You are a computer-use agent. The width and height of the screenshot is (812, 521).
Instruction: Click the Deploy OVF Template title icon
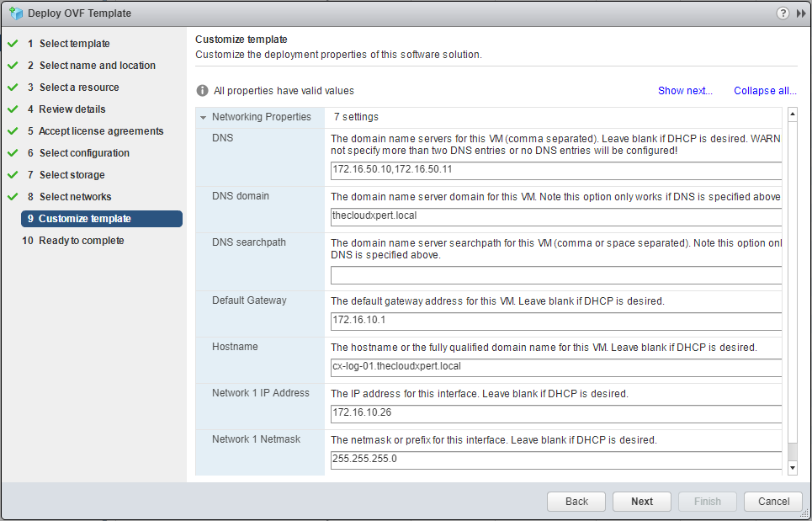15,13
